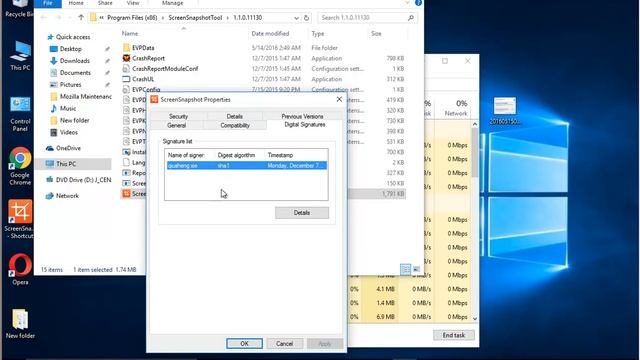Viewport: 640px width, 360px height.
Task: Select the CrashUL application file
Action: [263, 79]
